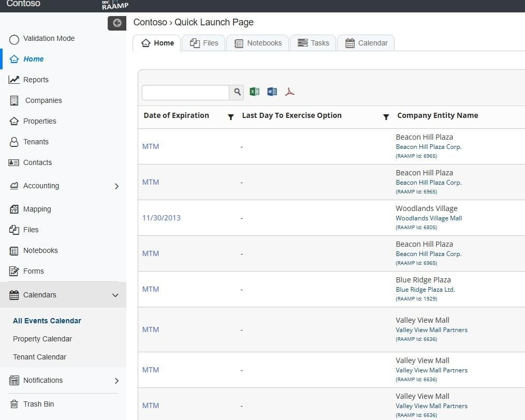Image resolution: width=525 pixels, height=420 pixels.
Task: Filter the Date of Expiration column
Action: coord(231,117)
